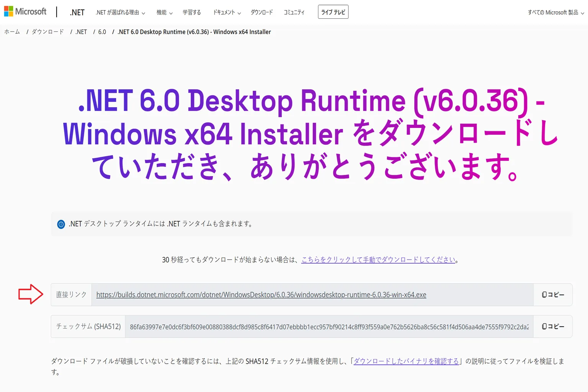Expand 'すべての Microsoft 製品' dropdown
Screen dimensions: 588x392
coord(556,13)
